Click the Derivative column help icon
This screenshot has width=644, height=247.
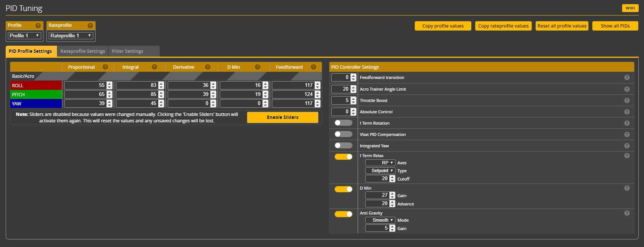207,67
